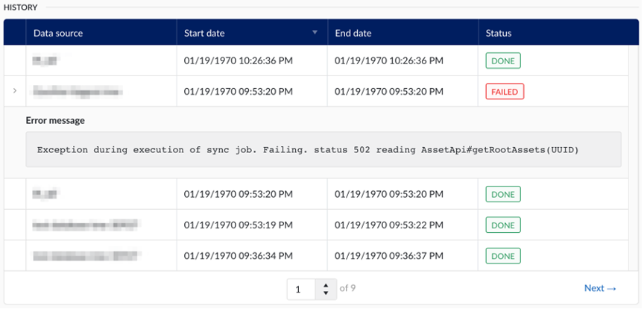This screenshot has height=309, width=644.
Task: Click the 09:53:19 PM start date cell
Action: point(239,224)
